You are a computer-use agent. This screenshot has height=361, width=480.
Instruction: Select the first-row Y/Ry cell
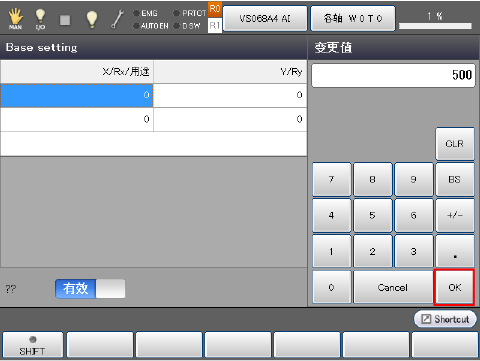click(x=230, y=95)
